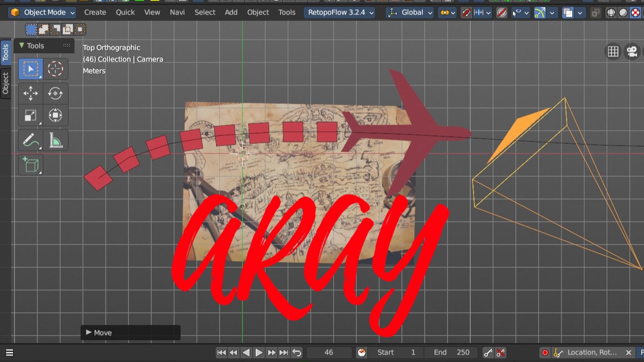The height and width of the screenshot is (362, 644).
Task: Play the animation forward
Action: 259,353
